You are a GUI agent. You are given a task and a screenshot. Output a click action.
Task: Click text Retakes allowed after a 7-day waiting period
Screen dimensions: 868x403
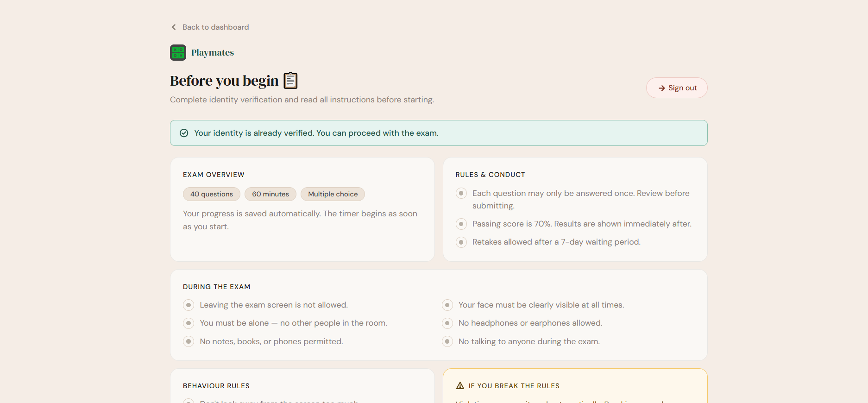point(556,242)
